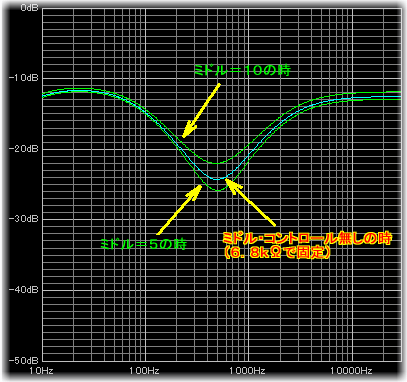Click the -50dB axis label
407x382 pixels.
24,360
